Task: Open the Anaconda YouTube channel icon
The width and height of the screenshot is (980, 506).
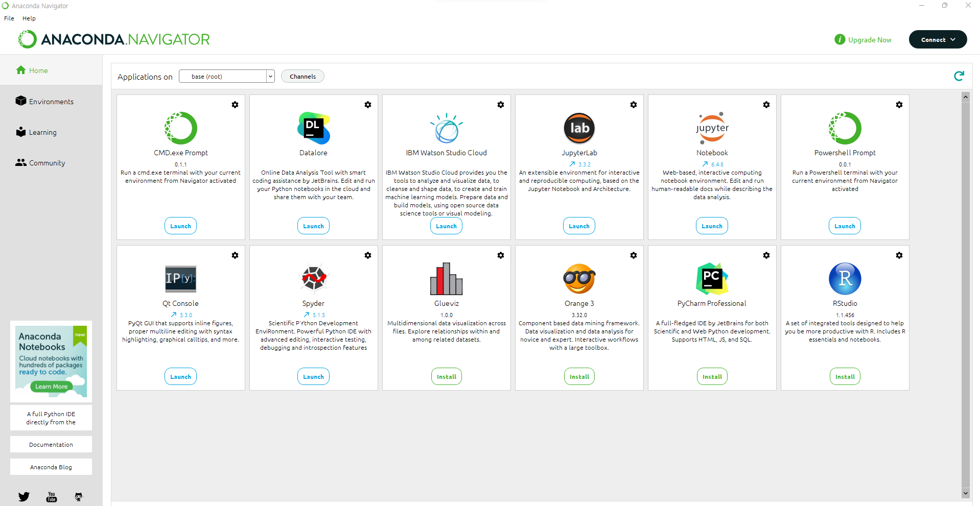Action: click(52, 496)
